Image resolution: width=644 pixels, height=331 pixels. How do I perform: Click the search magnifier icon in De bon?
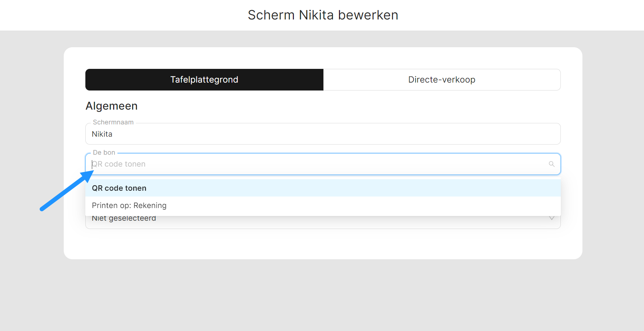pos(551,164)
